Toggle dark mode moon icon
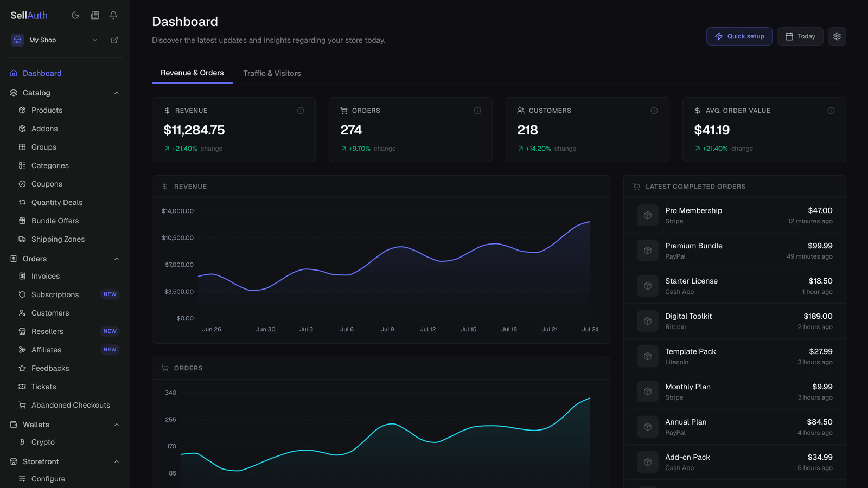868x488 pixels. tap(75, 15)
